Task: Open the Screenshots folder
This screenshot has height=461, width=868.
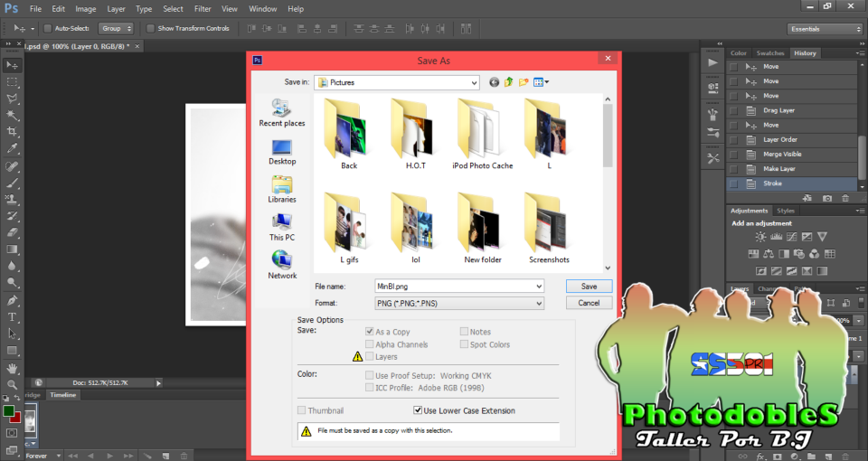Action: (549, 229)
